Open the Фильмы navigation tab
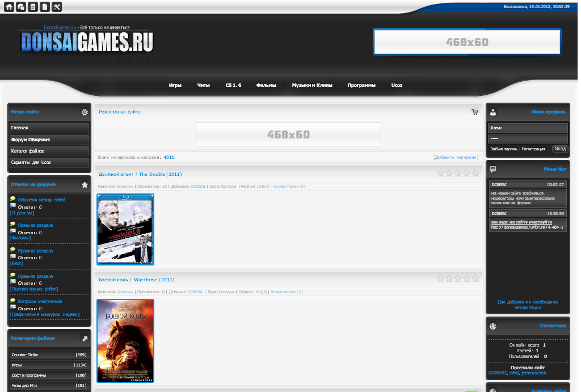581x392 pixels. [266, 85]
